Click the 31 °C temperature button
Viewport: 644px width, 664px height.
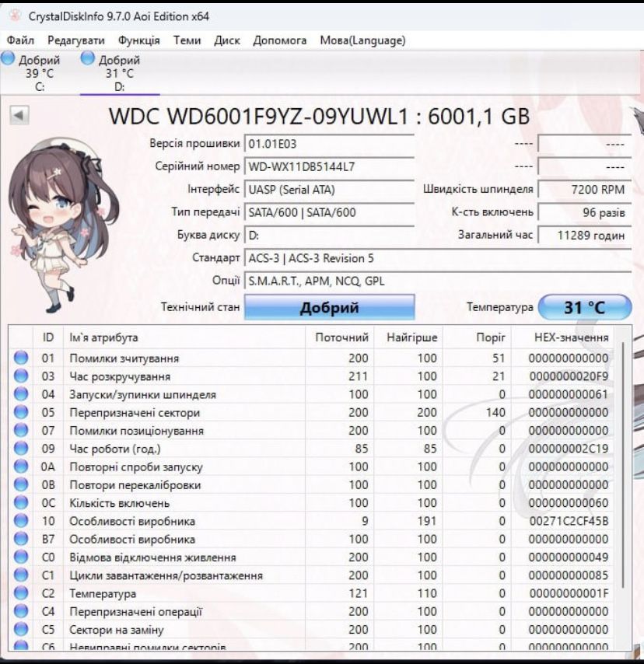[585, 307]
